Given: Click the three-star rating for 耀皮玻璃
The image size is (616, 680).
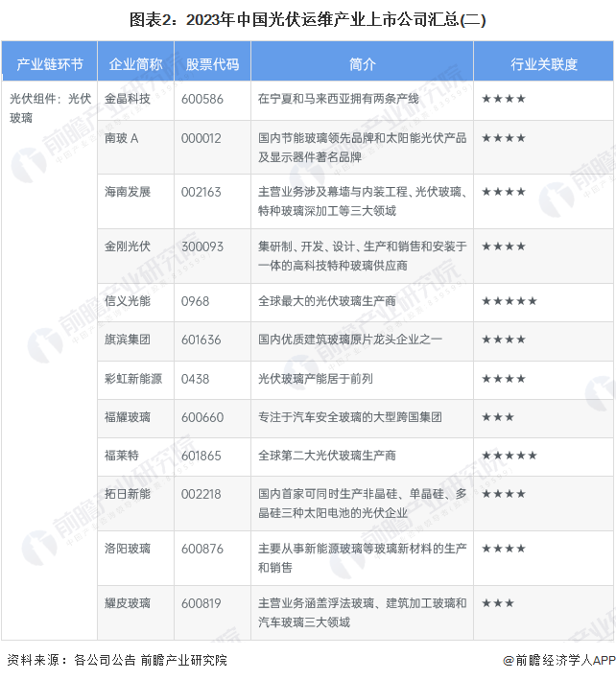Looking at the screenshot, I should pos(498,603).
